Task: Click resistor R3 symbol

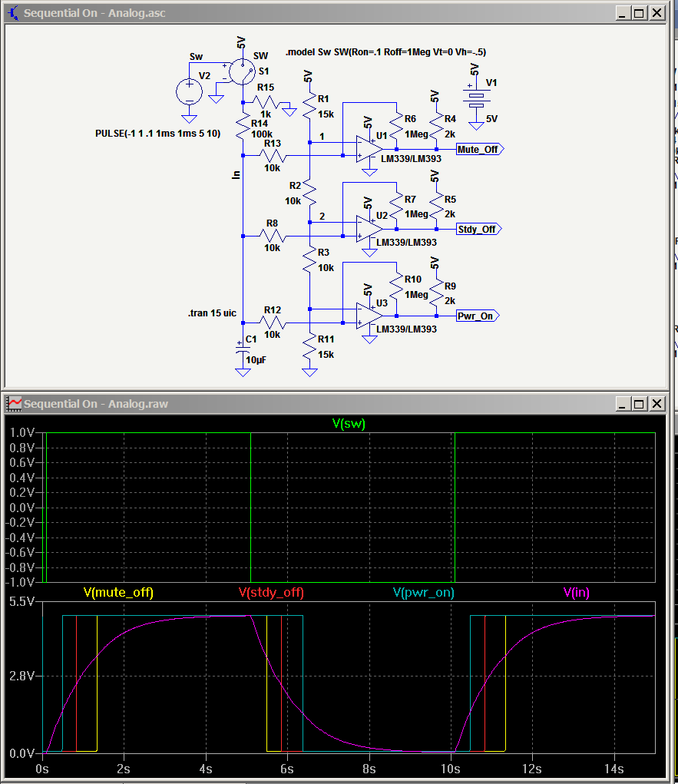Action: (x=310, y=260)
